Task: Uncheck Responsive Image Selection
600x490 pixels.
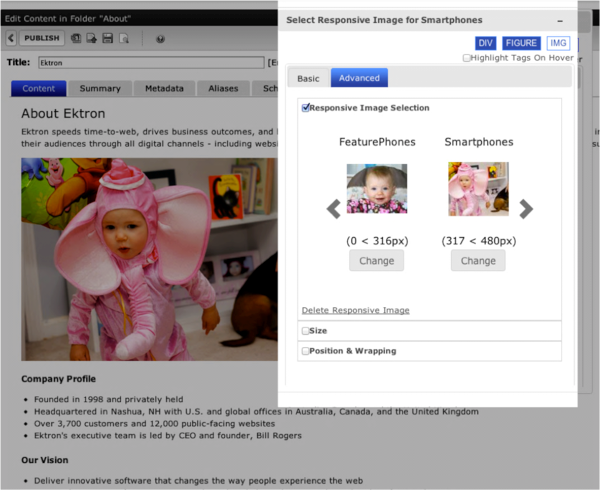Action: (305, 107)
